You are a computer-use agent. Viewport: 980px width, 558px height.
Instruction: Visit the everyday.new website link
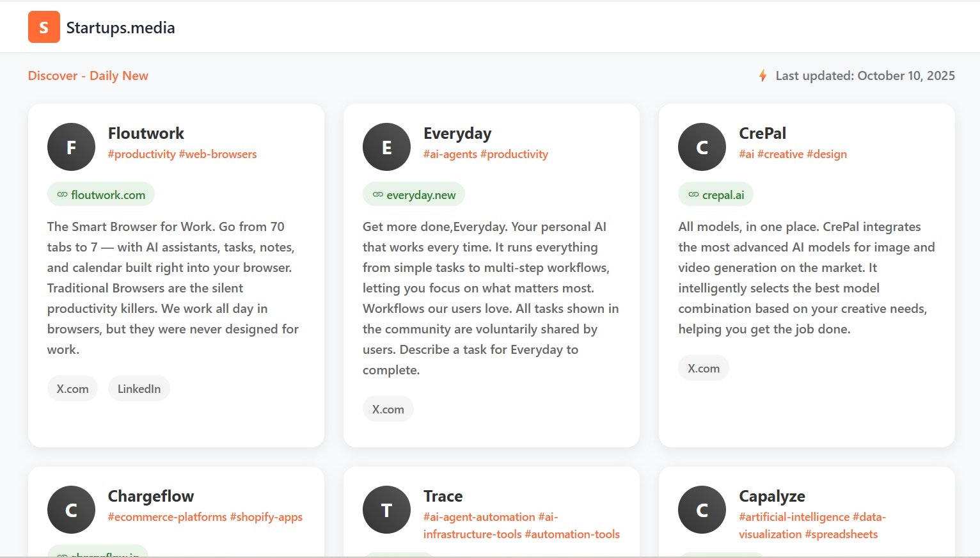coord(414,195)
